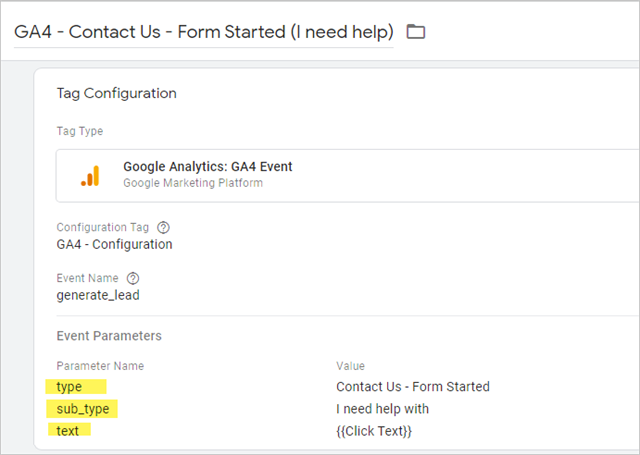
Task: Click the Event Parameters section label
Action: pos(109,336)
